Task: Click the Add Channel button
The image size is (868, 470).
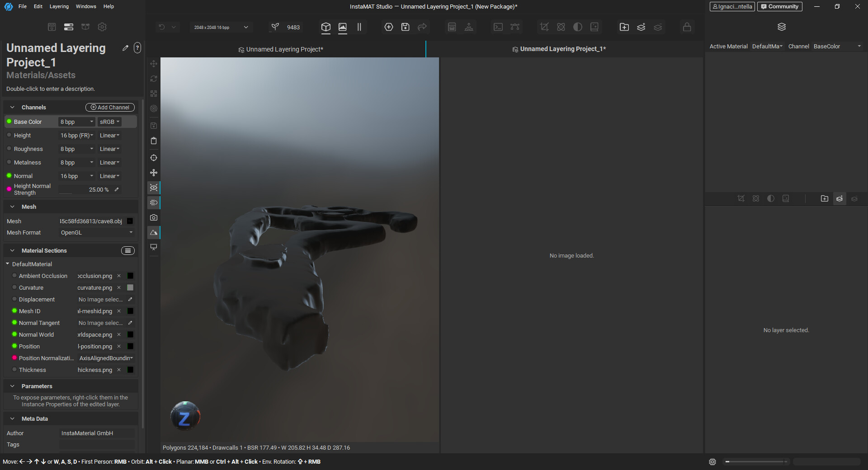Action: coord(110,108)
